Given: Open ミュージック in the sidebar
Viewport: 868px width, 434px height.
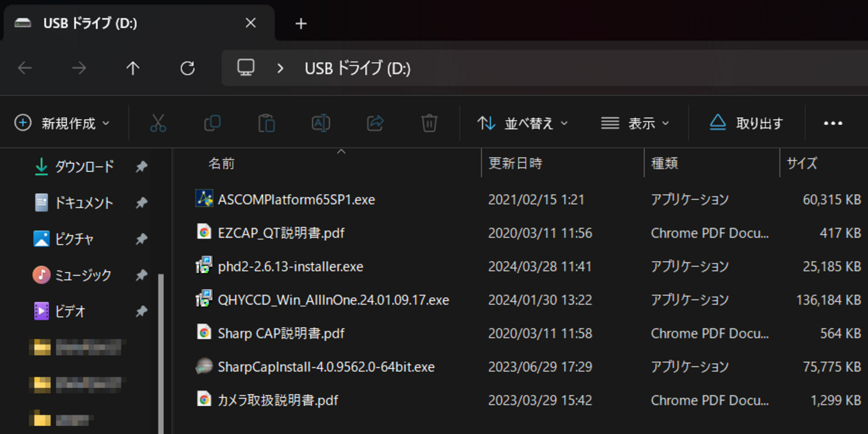Looking at the screenshot, I should [83, 275].
